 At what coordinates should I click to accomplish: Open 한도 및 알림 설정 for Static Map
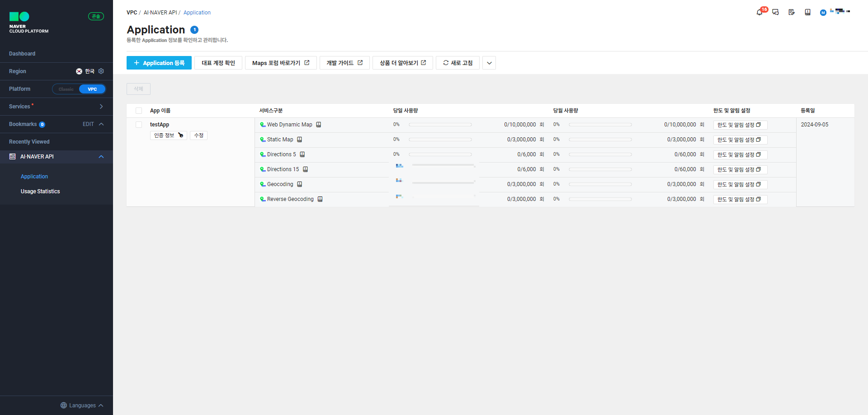[740, 140]
